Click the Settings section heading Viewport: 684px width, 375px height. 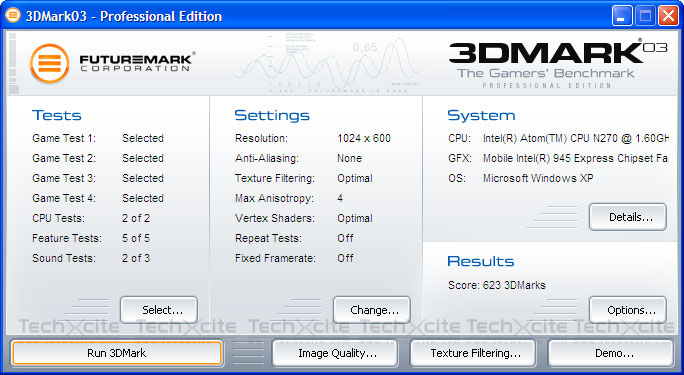[272, 115]
